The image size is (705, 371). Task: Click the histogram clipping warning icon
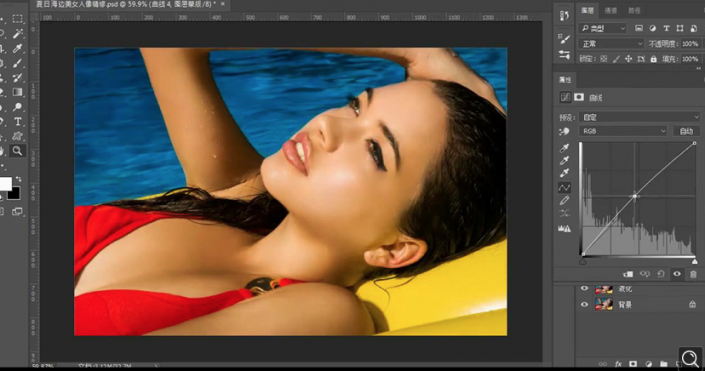click(564, 228)
